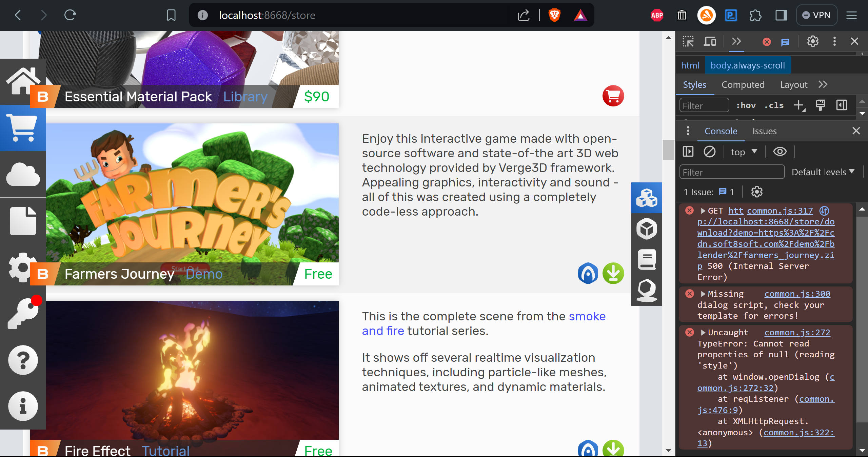
Task: Open the settings gear in left sidebar
Action: click(x=23, y=267)
